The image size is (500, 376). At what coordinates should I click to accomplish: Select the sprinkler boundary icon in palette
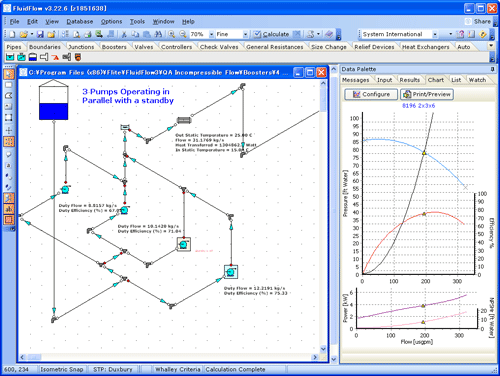coord(55,57)
